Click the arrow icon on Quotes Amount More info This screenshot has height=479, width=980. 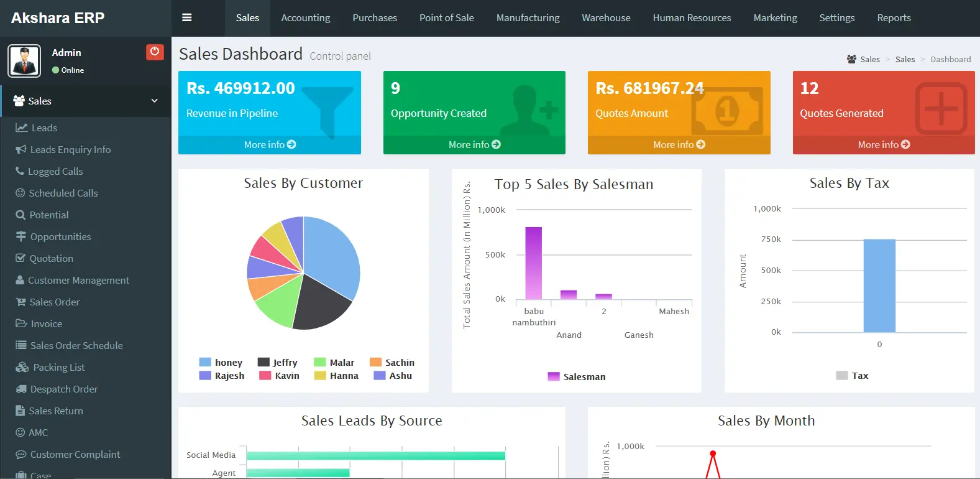pyautogui.click(x=701, y=144)
